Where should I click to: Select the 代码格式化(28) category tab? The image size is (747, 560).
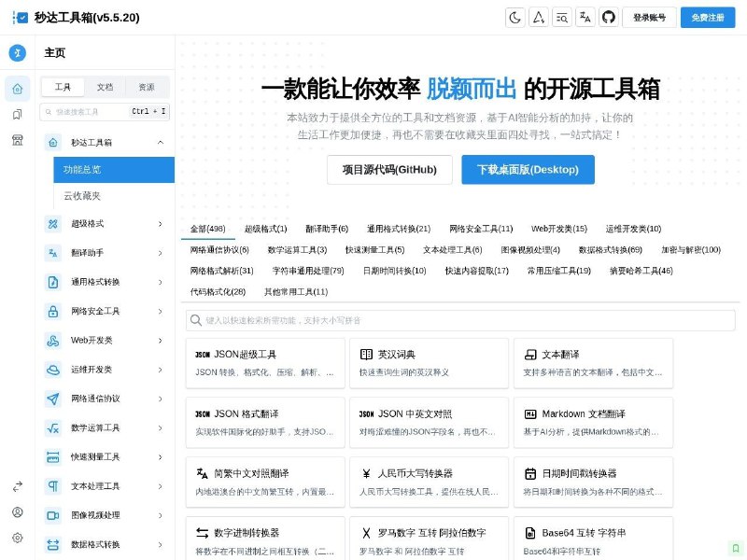[218, 292]
